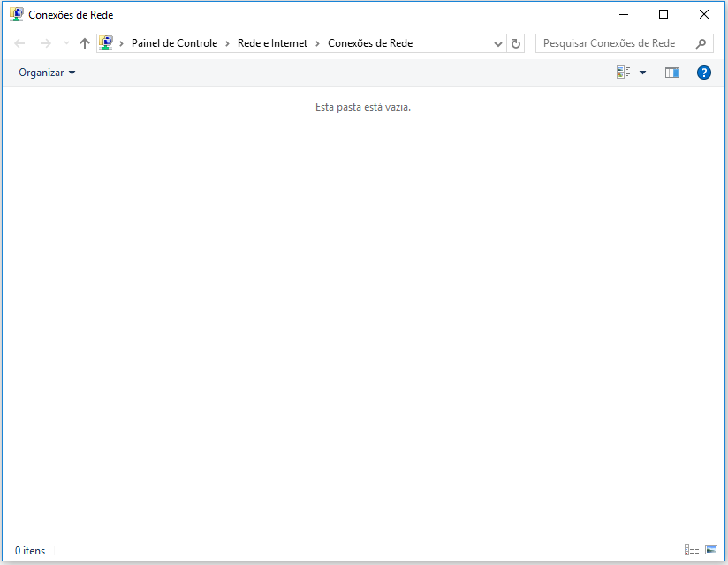This screenshot has height=565, width=728.
Task: Maximize the Conexões de Rede window
Action: pos(664,14)
